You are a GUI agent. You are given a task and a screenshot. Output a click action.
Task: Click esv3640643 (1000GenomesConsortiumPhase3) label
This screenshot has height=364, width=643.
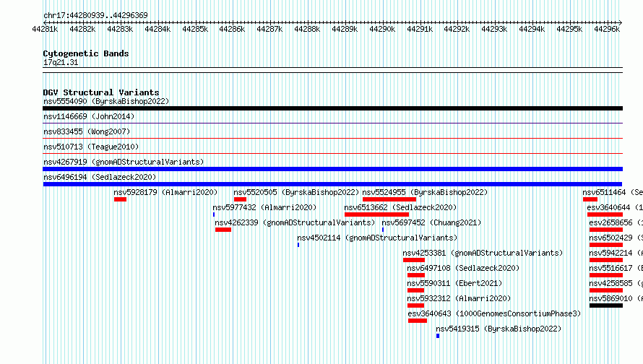pyautogui.click(x=494, y=313)
